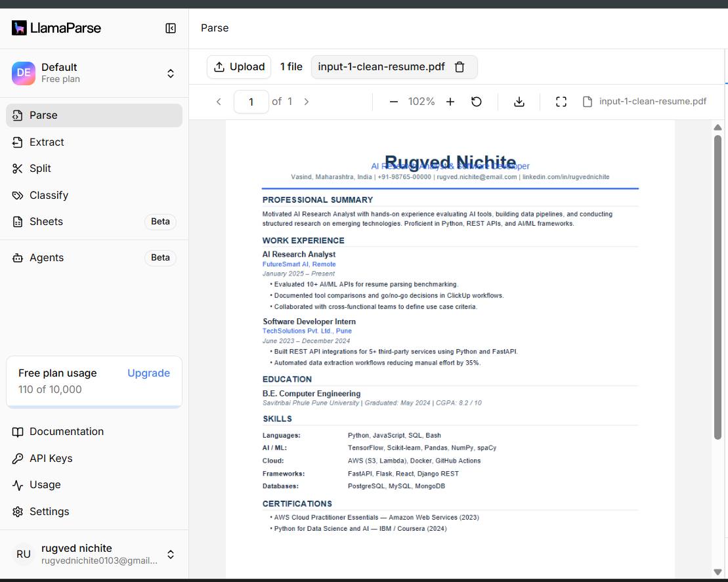Enter fullscreen with the expand icon
Viewport: 728px width, 582px height.
561,102
